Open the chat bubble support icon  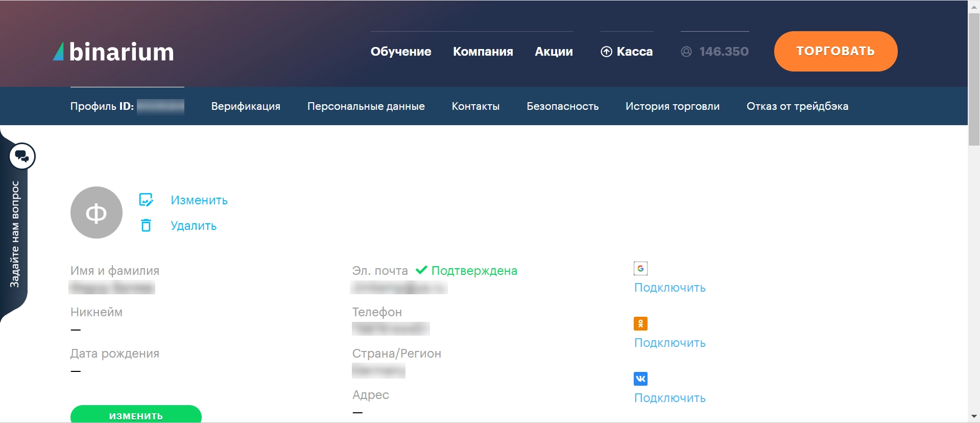(x=22, y=156)
